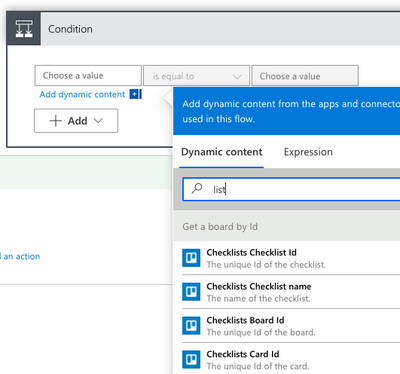Select the Dynamic content tab
The height and width of the screenshot is (374, 400).
222,152
